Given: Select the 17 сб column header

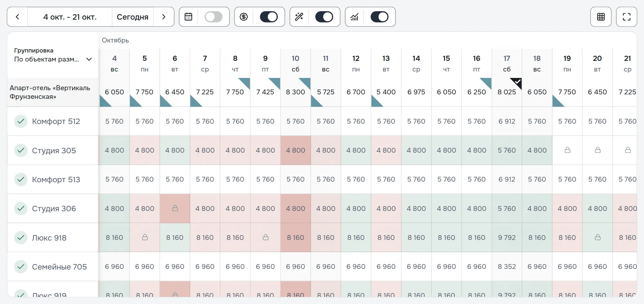Looking at the screenshot, I should 507,63.
